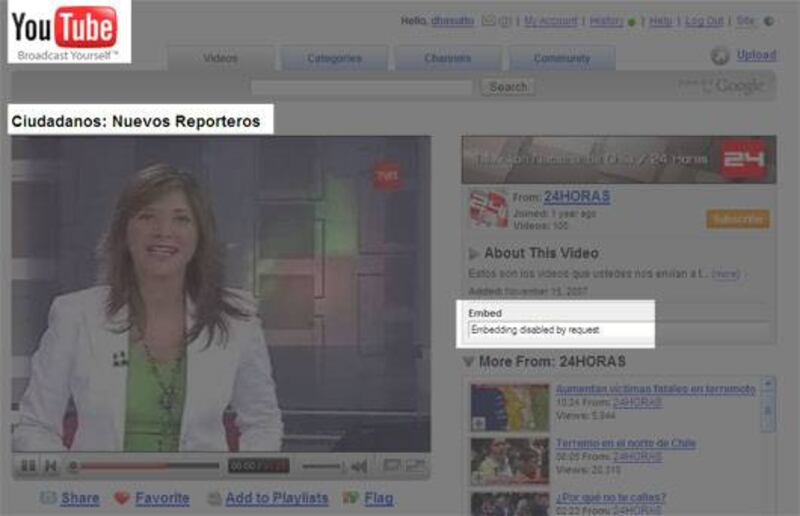
Task: Open the inbox envelope icon in header
Action: [x=488, y=21]
